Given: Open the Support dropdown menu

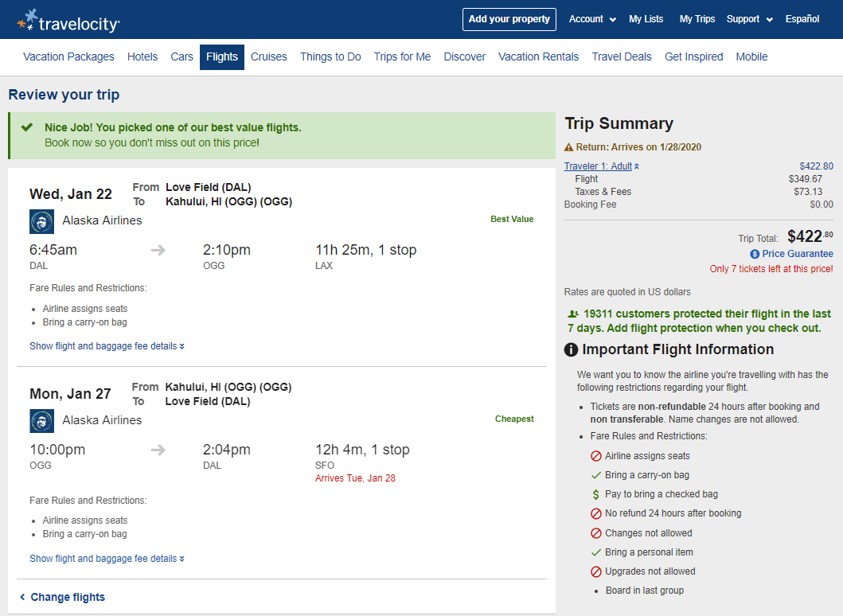Looking at the screenshot, I should click(749, 19).
